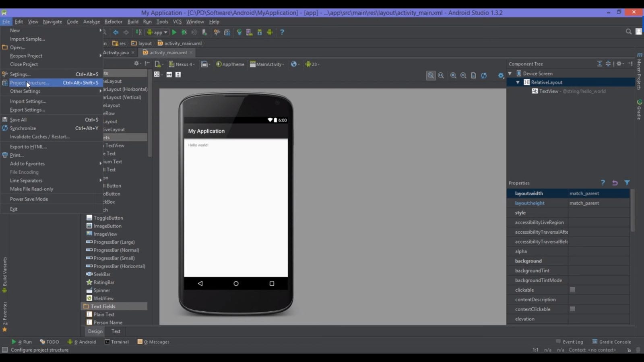Click the green Run app button

pos(174,32)
